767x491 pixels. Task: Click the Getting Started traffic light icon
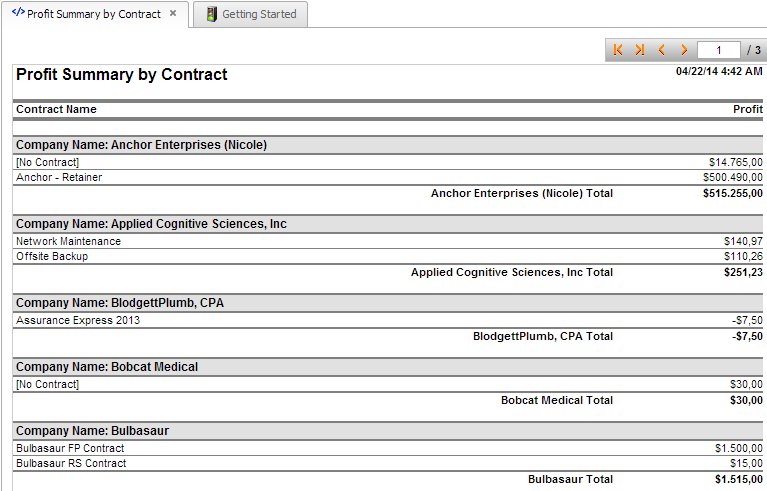(x=211, y=14)
